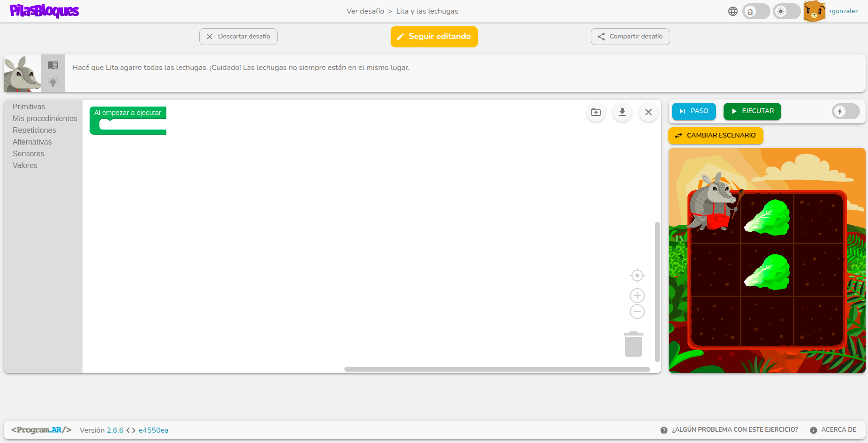This screenshot has width=868, height=443.
Task: Expand the Primitivas block category
Action: coord(29,107)
